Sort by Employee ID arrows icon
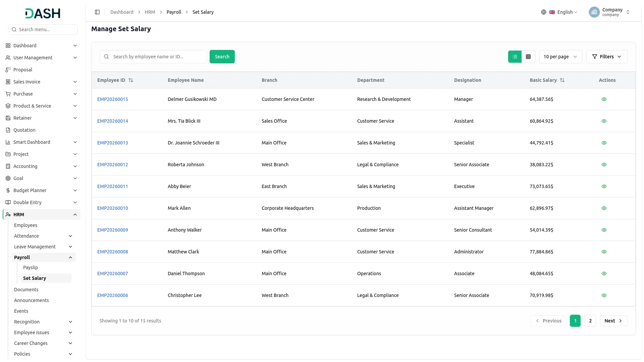This screenshot has width=644, height=362. pyautogui.click(x=131, y=80)
